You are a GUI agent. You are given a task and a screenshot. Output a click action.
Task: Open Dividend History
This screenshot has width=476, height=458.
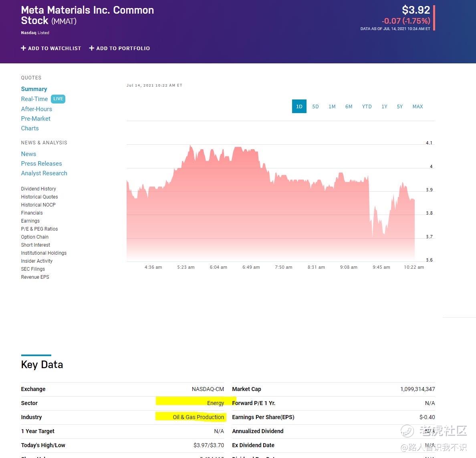38,189
